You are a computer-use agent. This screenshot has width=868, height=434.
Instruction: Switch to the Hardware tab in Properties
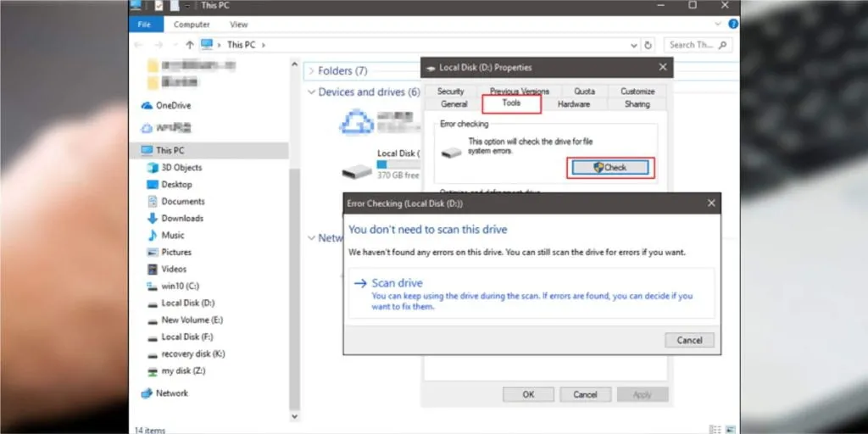574,104
